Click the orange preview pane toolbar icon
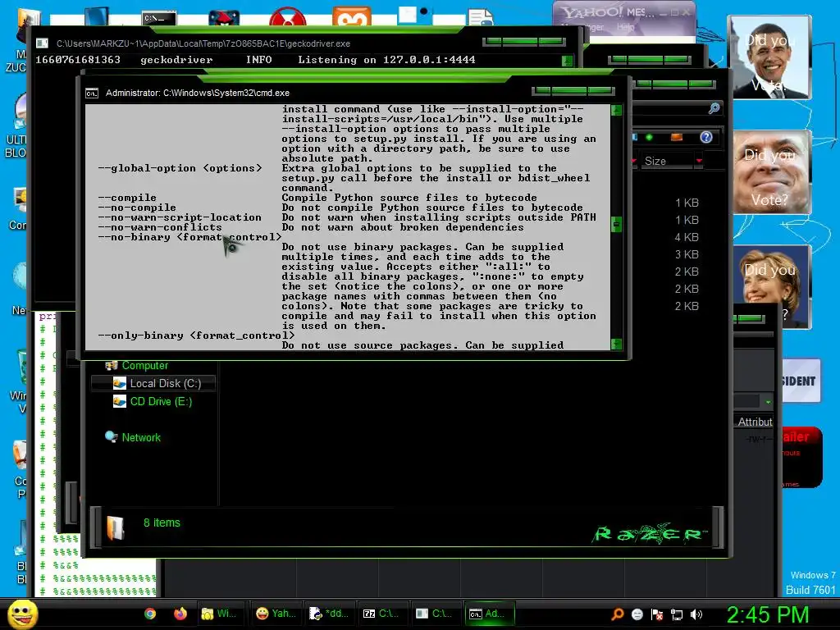 point(677,138)
